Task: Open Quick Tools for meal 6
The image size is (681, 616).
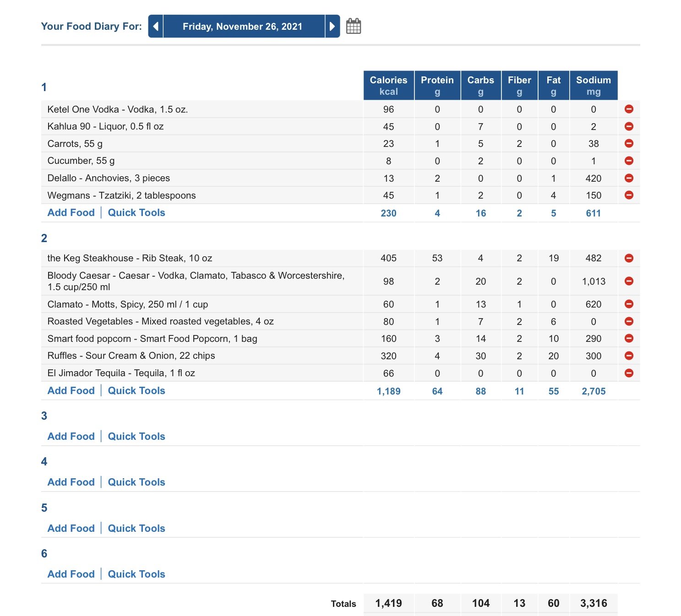Action: coord(136,574)
